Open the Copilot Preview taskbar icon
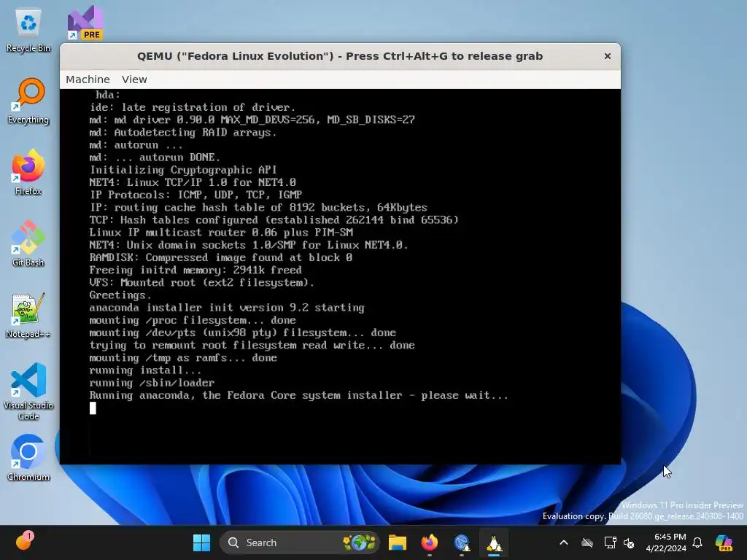The width and height of the screenshot is (747, 560). 724,542
